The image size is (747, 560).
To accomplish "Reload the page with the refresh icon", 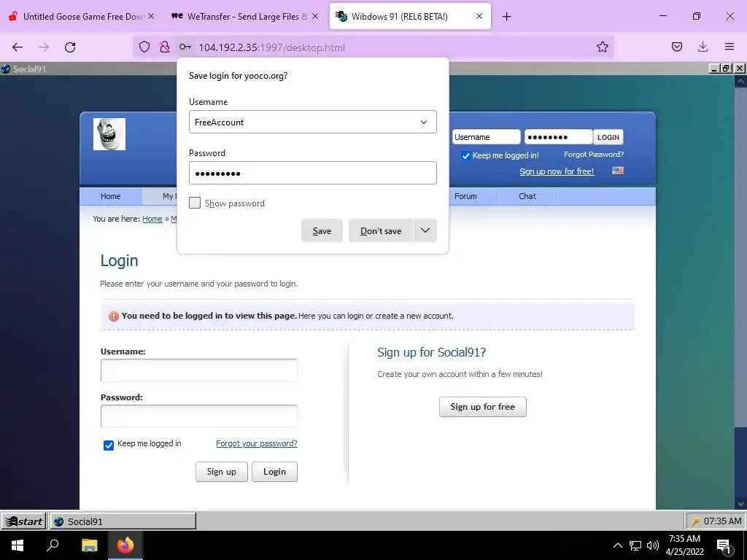I will coord(70,47).
